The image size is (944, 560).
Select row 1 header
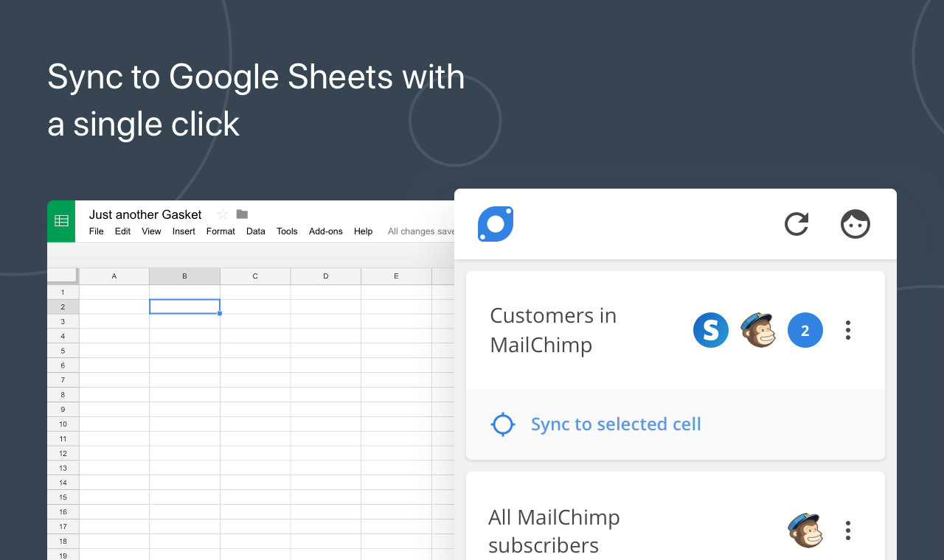(63, 293)
